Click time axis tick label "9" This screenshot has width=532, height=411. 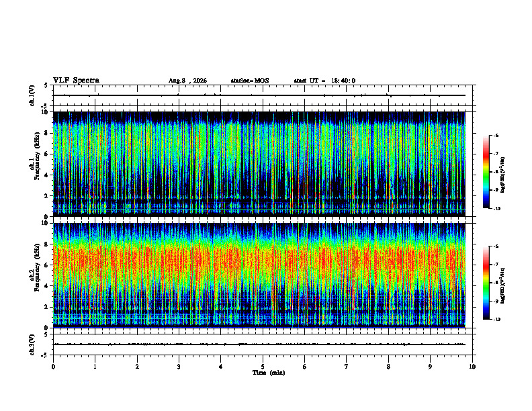430,367
